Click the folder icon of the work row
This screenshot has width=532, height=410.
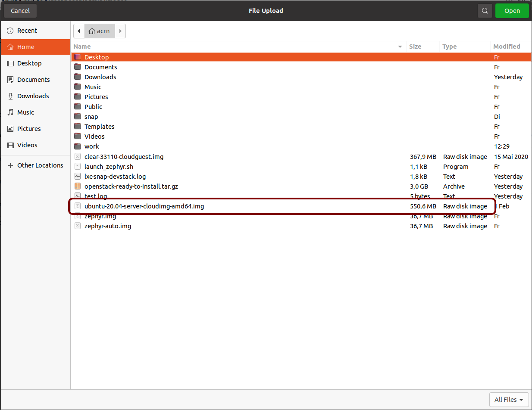(78, 146)
